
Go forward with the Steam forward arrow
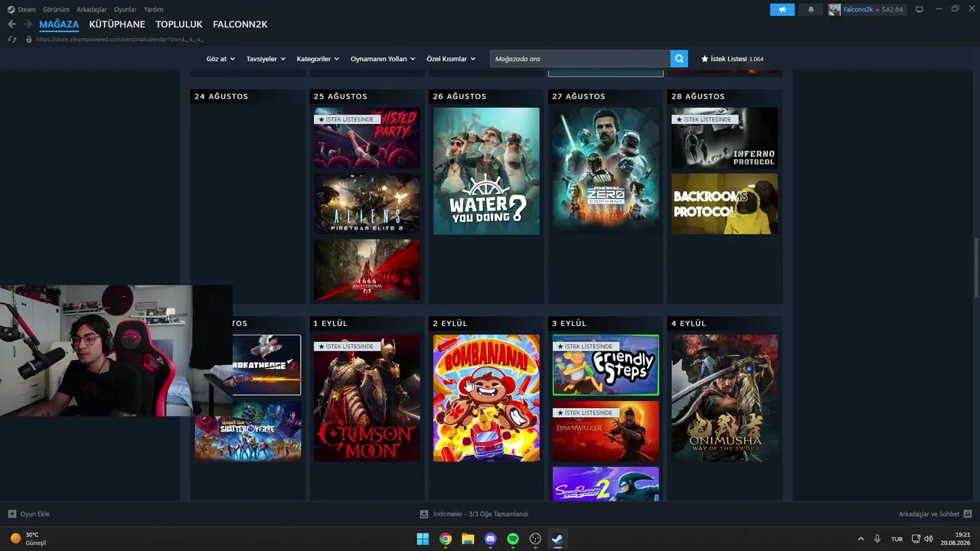28,24
